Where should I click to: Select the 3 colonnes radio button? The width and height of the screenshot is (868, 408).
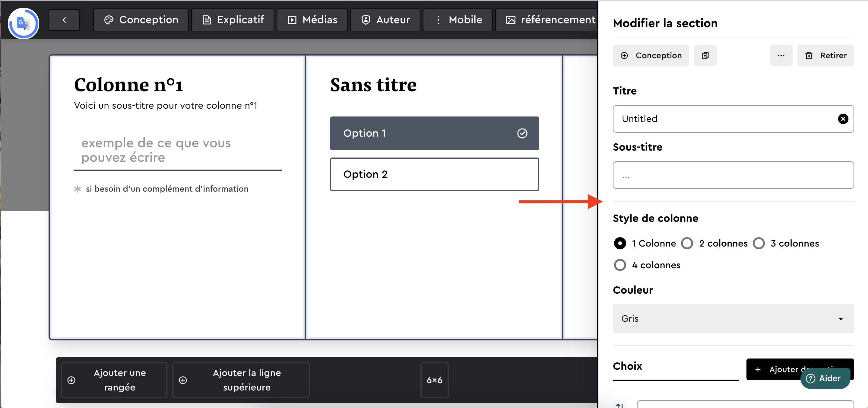pos(759,244)
